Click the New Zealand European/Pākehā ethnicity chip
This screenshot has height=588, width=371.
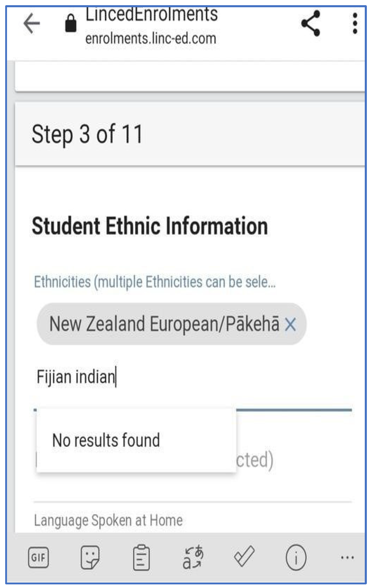[164, 324]
